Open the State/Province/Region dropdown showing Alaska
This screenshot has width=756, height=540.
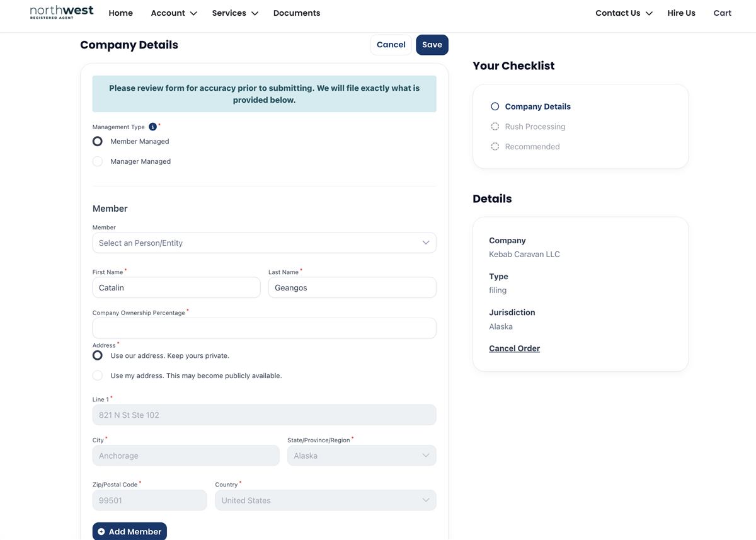pos(362,456)
